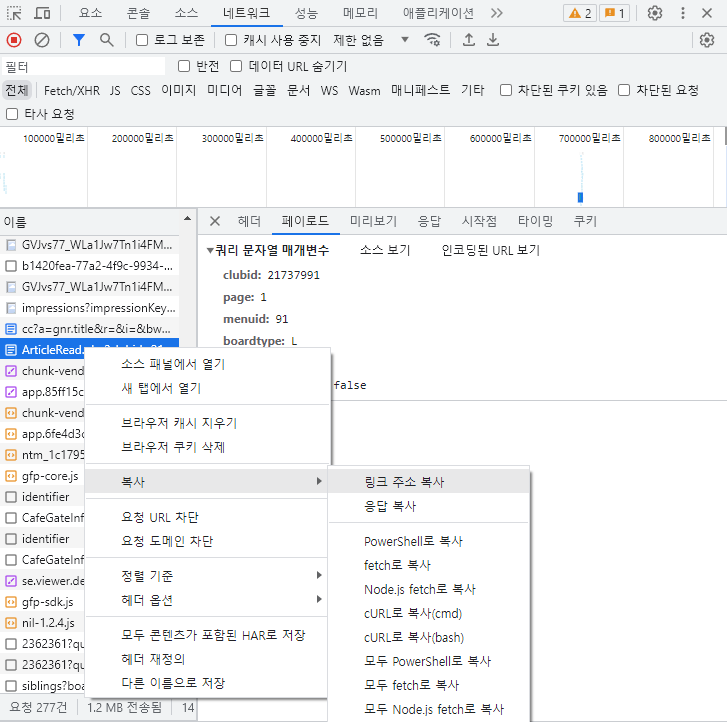Click 소스 보기 link

[385, 250]
